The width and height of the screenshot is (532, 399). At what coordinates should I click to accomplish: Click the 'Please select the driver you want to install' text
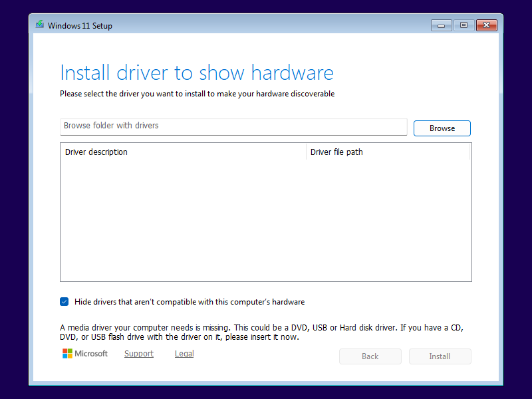coord(197,94)
